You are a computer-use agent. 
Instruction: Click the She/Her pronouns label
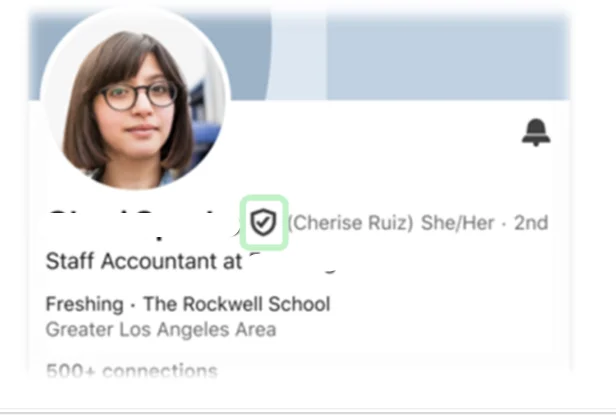457,223
